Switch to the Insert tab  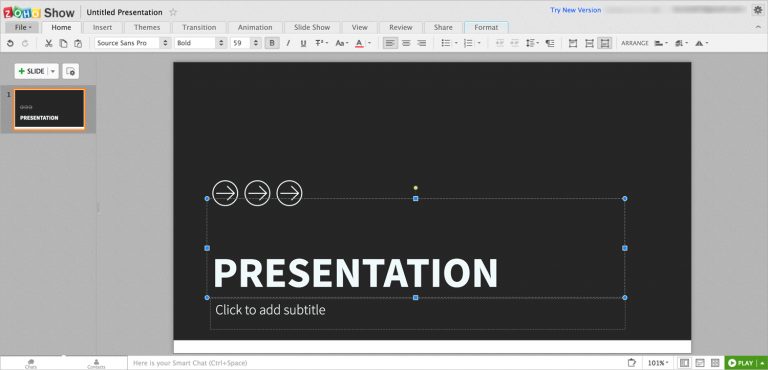coord(102,27)
